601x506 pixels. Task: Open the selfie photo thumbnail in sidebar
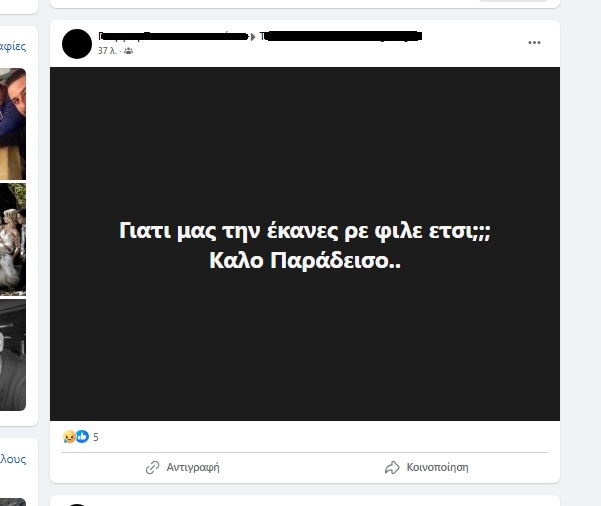(x=13, y=124)
